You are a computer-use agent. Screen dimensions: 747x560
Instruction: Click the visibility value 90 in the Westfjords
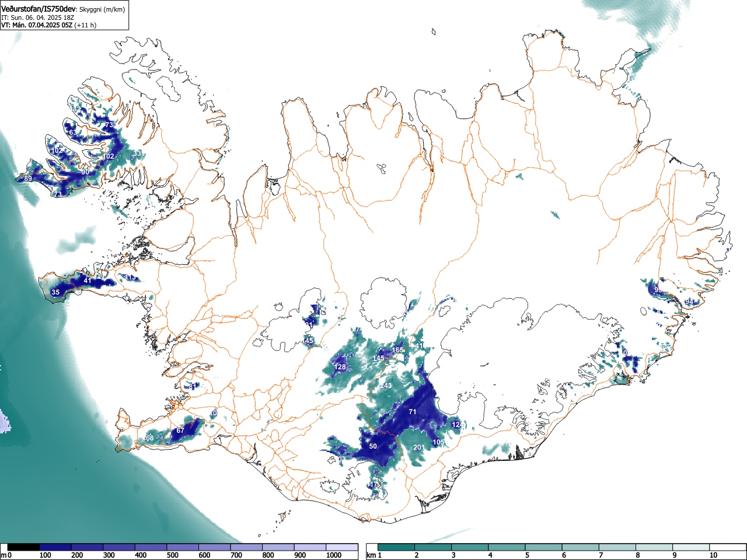click(85, 172)
